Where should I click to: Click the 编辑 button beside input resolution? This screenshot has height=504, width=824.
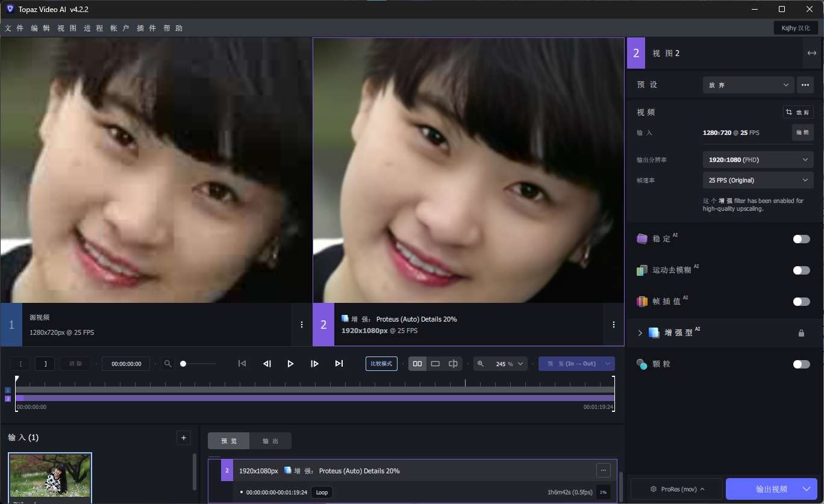802,132
